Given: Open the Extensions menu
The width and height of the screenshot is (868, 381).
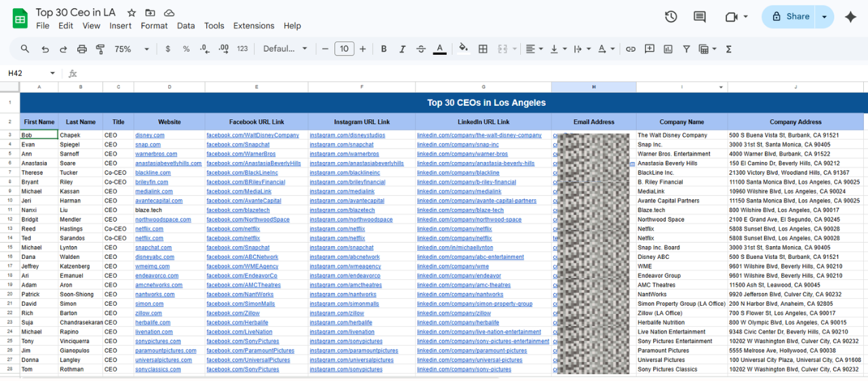Looking at the screenshot, I should [254, 26].
